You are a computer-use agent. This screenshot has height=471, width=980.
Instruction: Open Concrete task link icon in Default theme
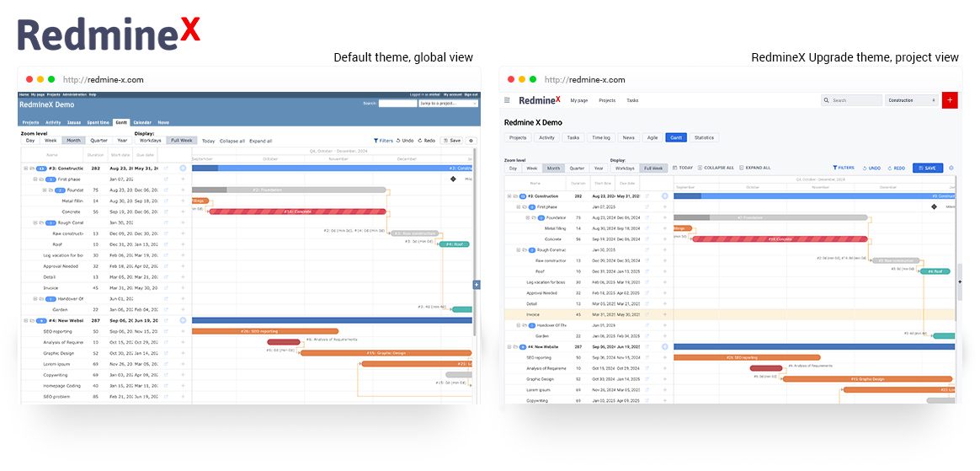tap(166, 211)
